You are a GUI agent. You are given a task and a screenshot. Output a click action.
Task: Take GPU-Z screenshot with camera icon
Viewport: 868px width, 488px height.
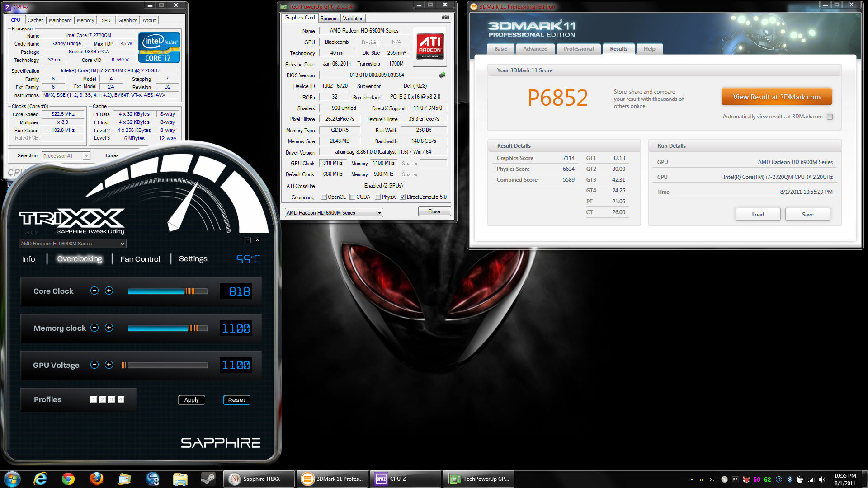[445, 18]
